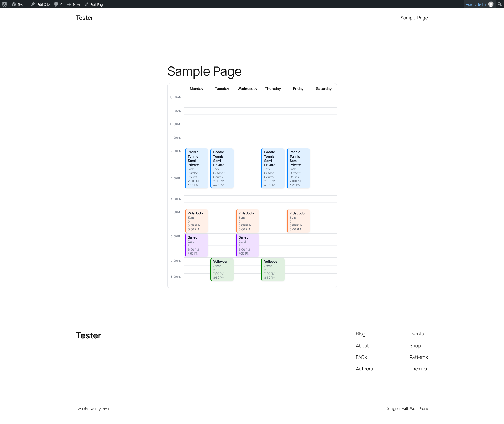The image size is (504, 424).
Task: Open Howdy, tester account menu
Action: (479, 4)
